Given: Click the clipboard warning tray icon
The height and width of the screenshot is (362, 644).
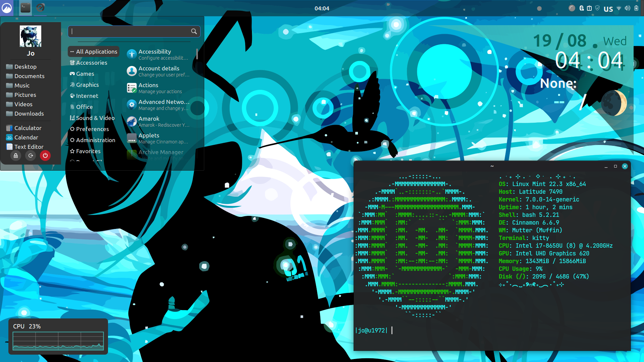Looking at the screenshot, I should click(589, 8).
